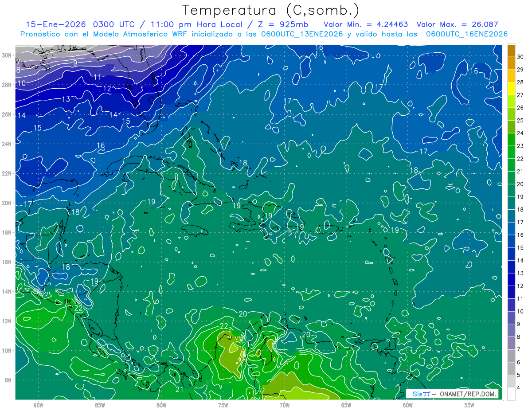532x411 pixels.
Task: Click the "Valor Max. = 26.087" text
Action: pyautogui.click(x=458, y=24)
